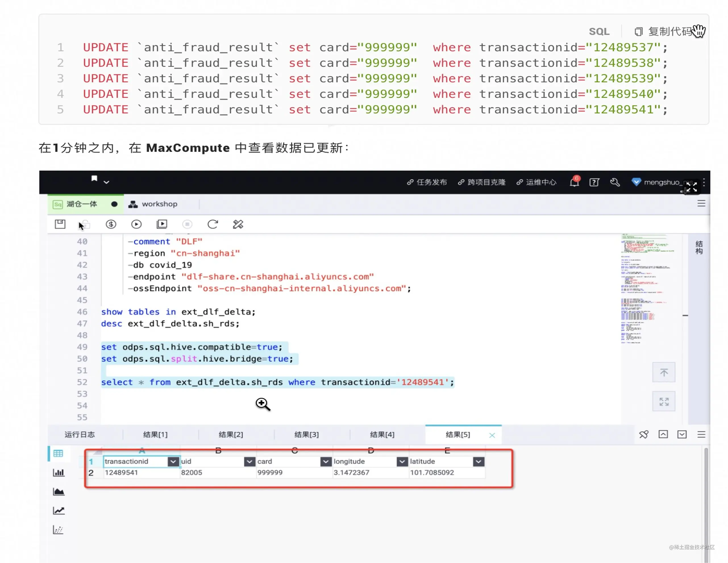Select the cell with value 3.1472367
The image size is (728, 563).
click(x=371, y=473)
